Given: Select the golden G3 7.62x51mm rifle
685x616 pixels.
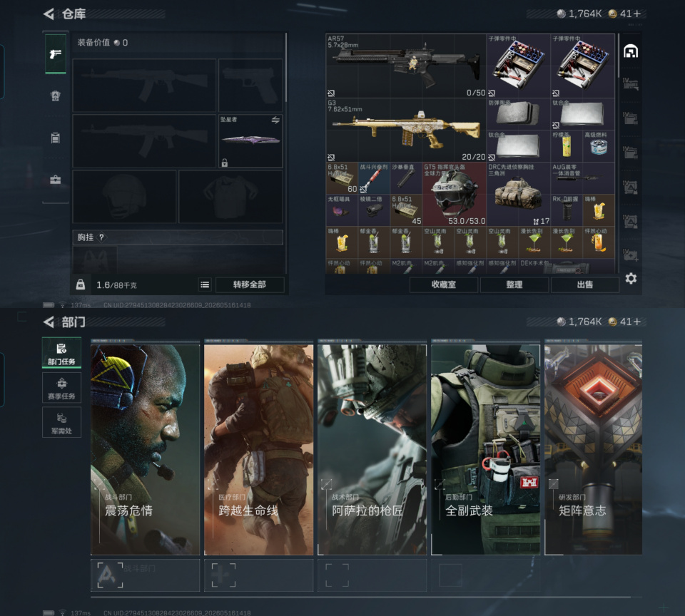Looking at the screenshot, I should [x=406, y=130].
